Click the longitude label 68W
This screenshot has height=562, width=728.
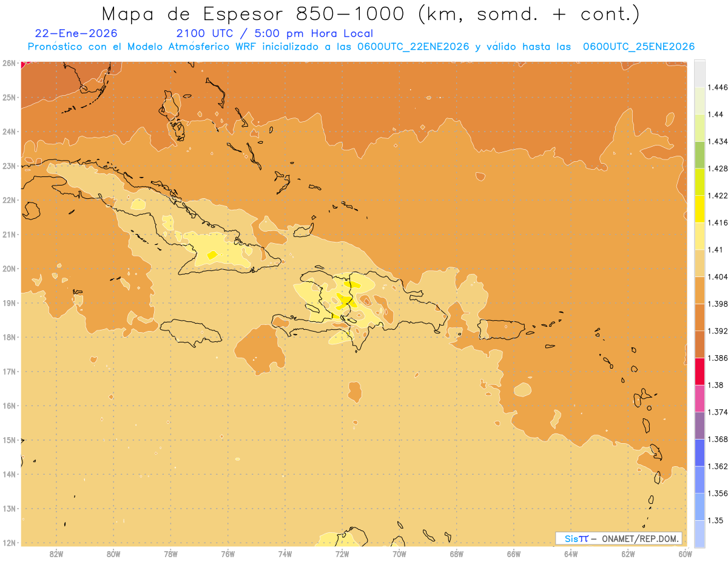pyautogui.click(x=456, y=554)
